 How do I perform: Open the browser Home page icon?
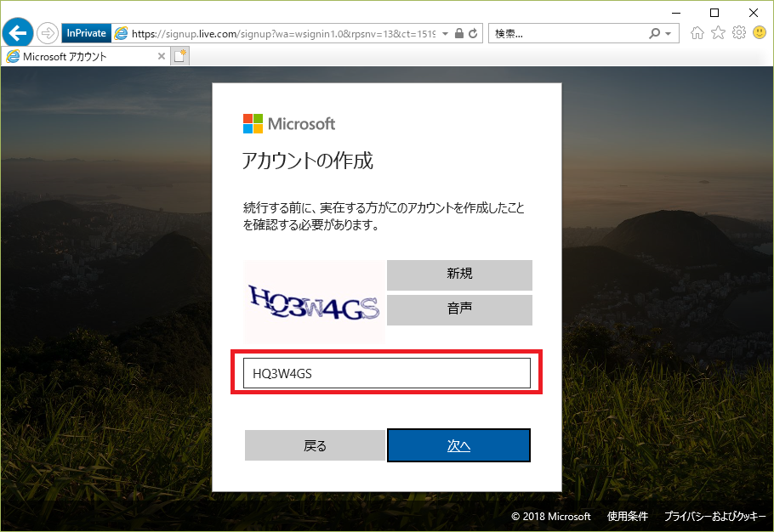point(697,32)
